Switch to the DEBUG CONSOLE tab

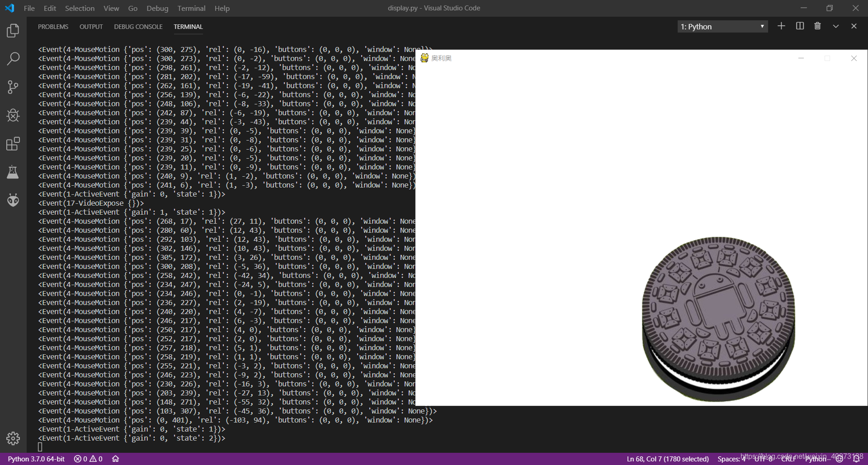pos(138,27)
